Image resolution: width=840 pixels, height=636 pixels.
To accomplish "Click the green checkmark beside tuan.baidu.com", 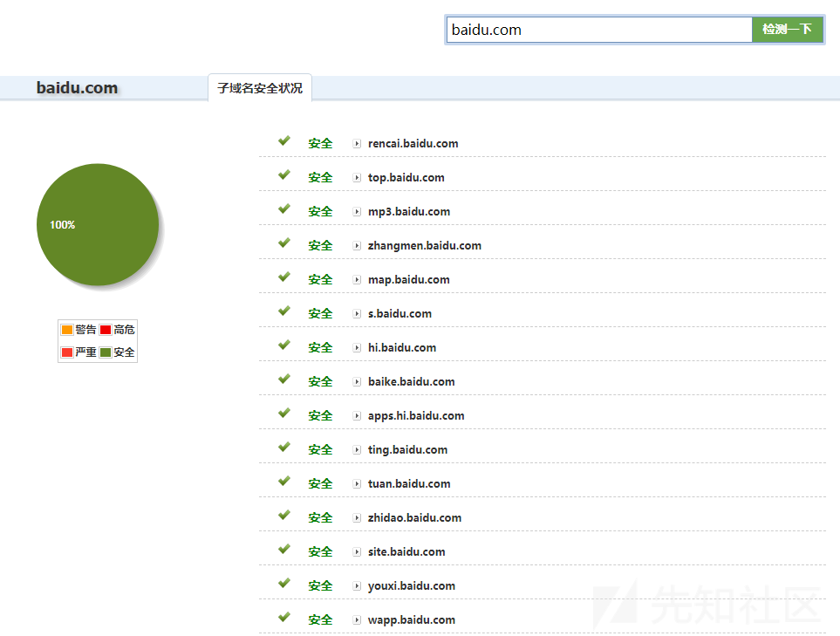I will [284, 481].
